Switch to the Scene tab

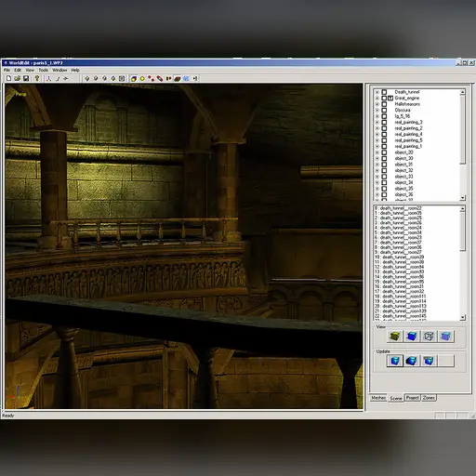pyautogui.click(x=396, y=398)
